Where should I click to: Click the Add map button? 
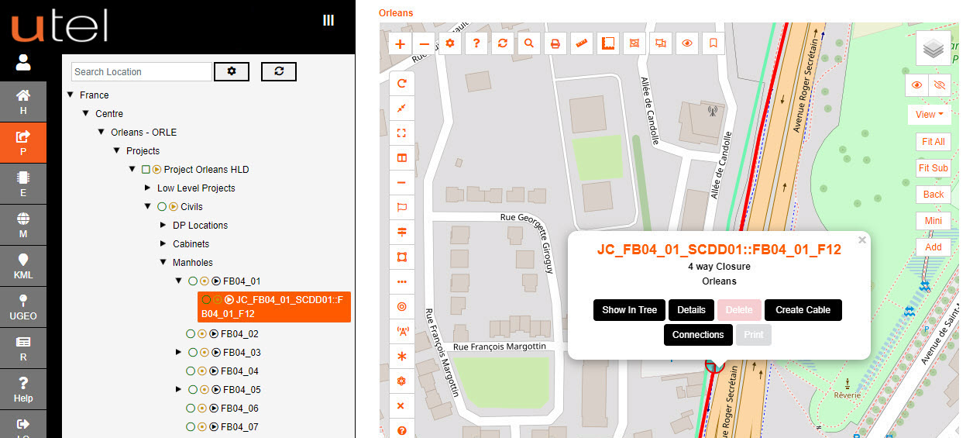(934, 247)
